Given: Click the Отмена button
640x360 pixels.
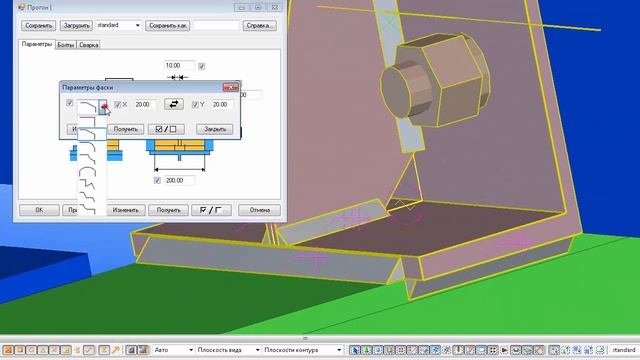Looking at the screenshot, I should 260,210.
